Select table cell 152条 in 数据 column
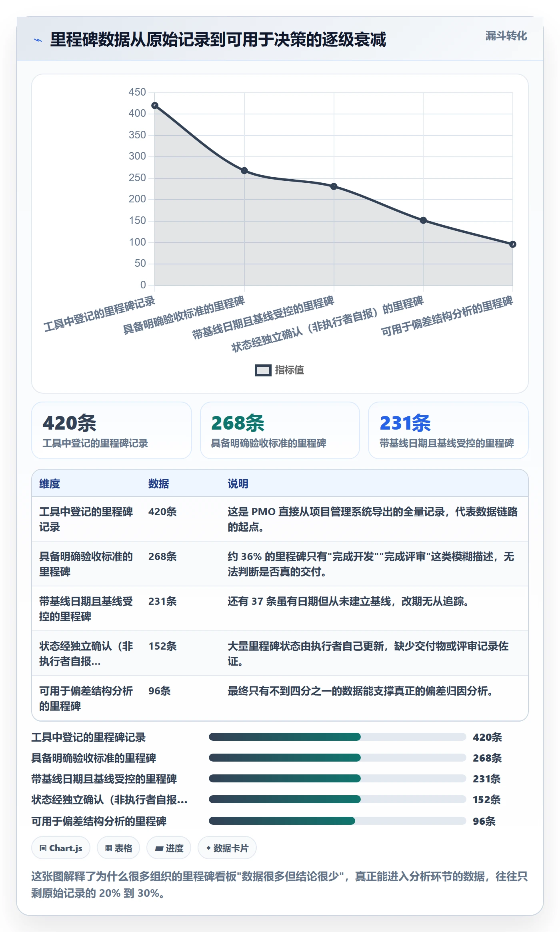The width and height of the screenshot is (560, 932). click(163, 646)
